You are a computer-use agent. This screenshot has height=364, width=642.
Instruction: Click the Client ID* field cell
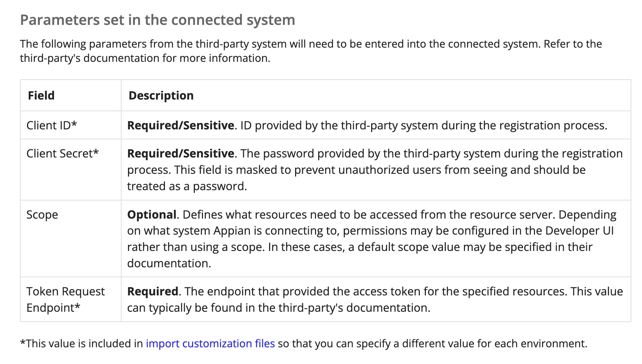(71, 125)
